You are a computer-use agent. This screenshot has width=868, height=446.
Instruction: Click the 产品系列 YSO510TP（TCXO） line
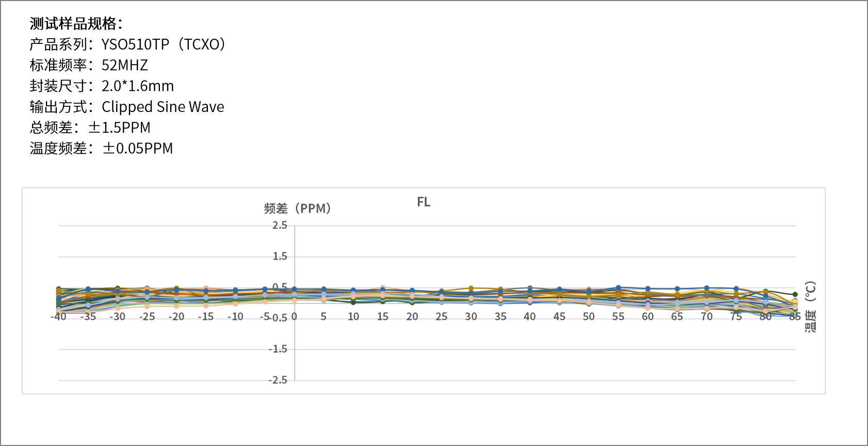coord(127,44)
